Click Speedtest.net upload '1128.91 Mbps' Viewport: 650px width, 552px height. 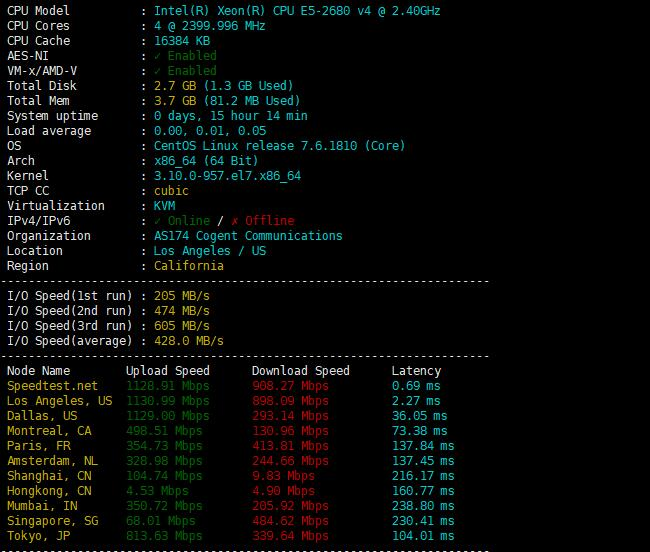(168, 385)
